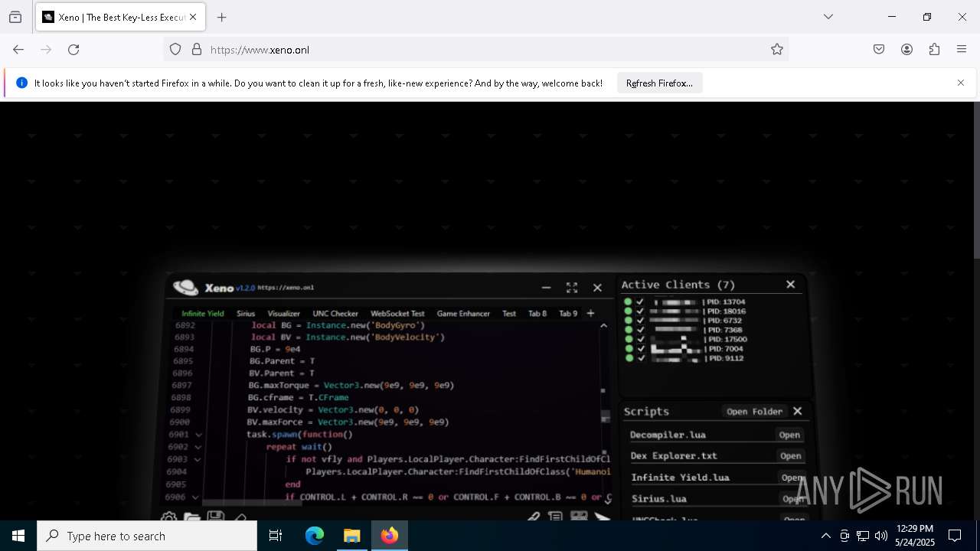Collapse code fold at line 6906
980x551 pixels.
coord(196,497)
